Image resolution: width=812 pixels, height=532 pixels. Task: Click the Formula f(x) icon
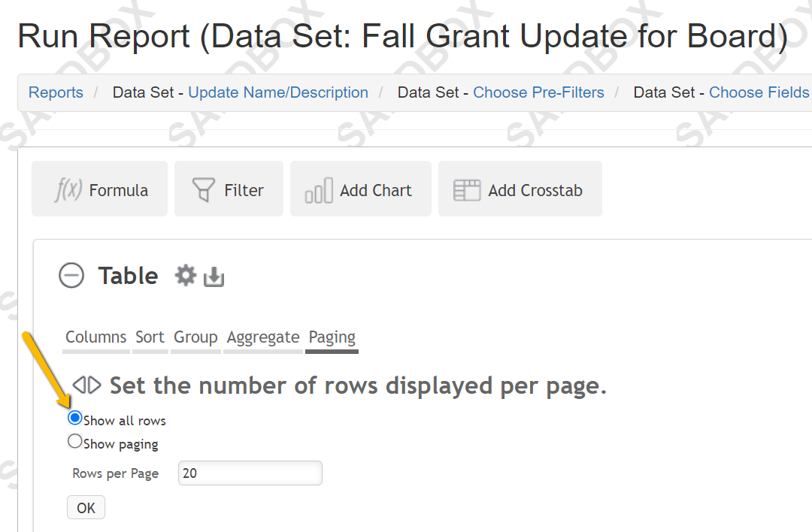click(69, 189)
